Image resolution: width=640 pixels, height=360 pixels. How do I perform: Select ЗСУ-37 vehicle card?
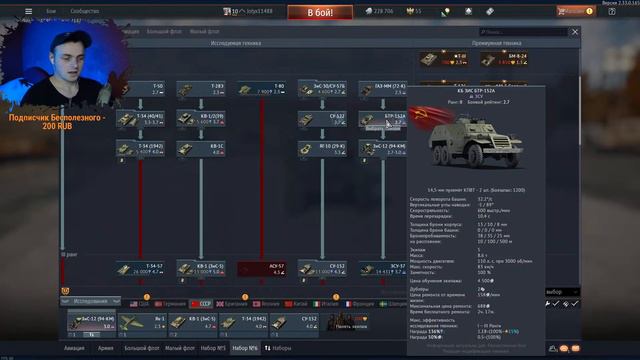(x=383, y=269)
